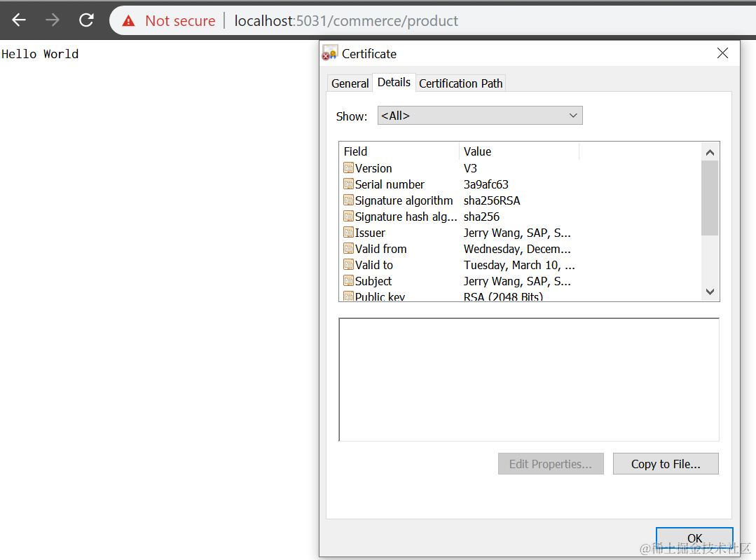This screenshot has height=560, width=756.
Task: Reload the page with the refresh icon
Action: (86, 20)
